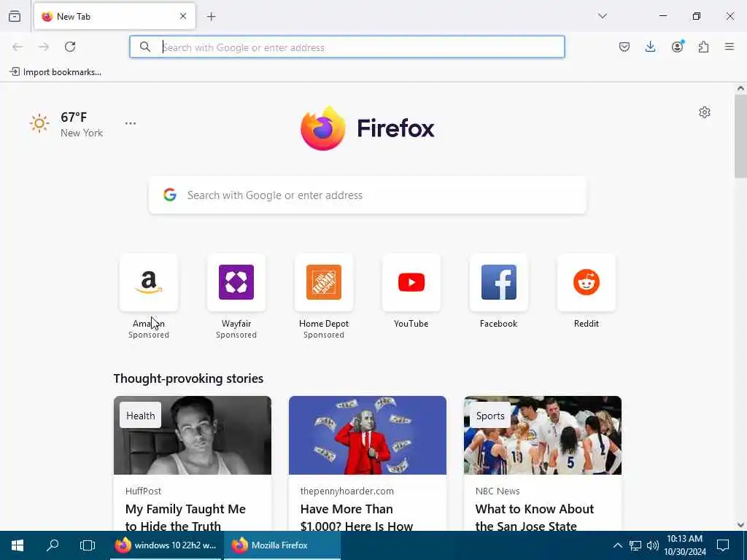This screenshot has height=560, width=747.
Task: Go forward one page
Action: click(44, 47)
